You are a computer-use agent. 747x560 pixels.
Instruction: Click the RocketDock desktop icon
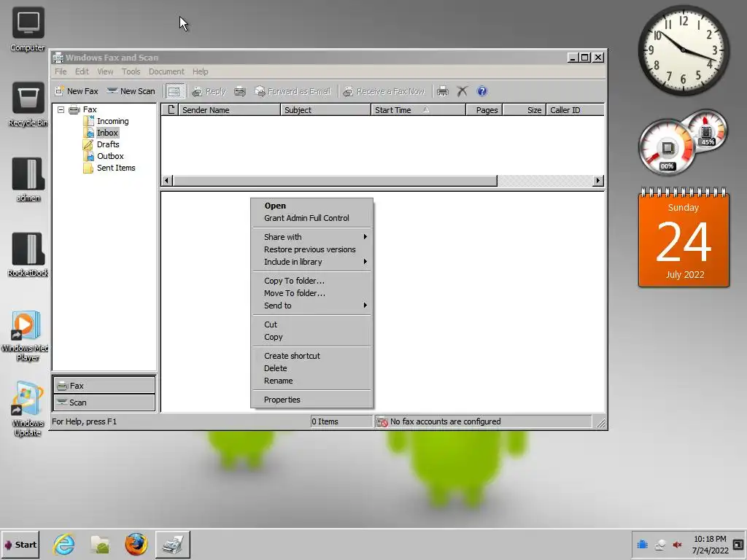pos(28,254)
